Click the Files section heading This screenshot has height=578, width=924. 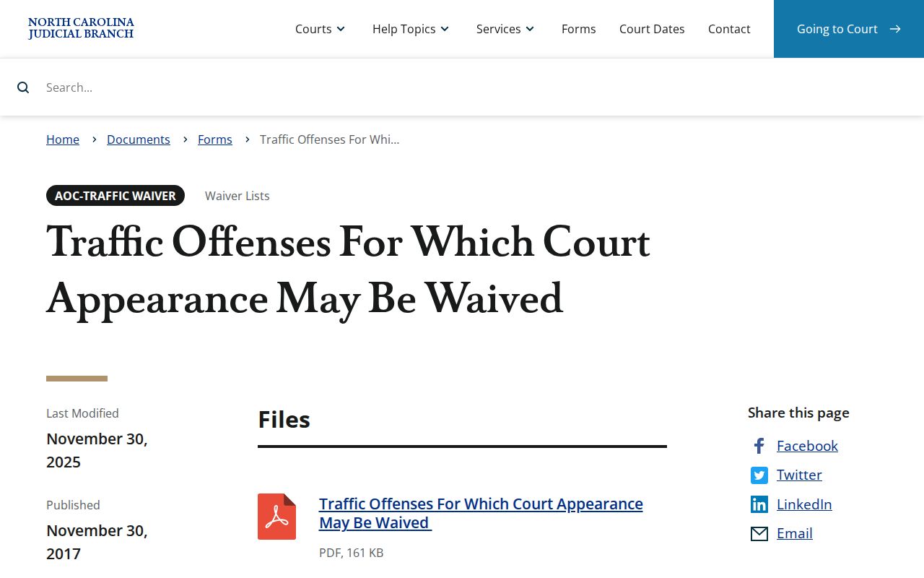(284, 420)
